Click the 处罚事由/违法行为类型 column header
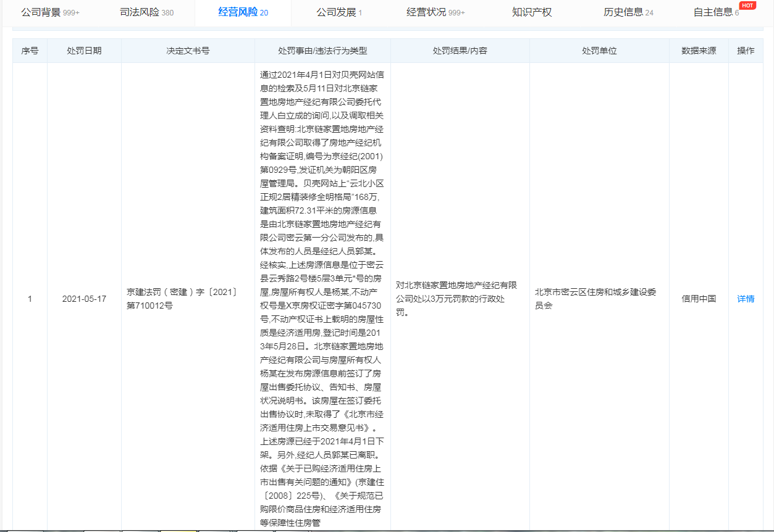This screenshot has height=532, width=774. click(322, 51)
